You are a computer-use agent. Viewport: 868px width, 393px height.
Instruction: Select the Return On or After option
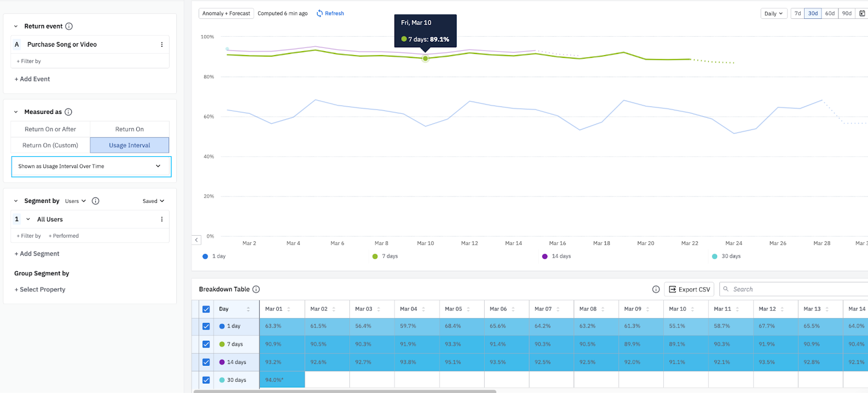pos(50,129)
